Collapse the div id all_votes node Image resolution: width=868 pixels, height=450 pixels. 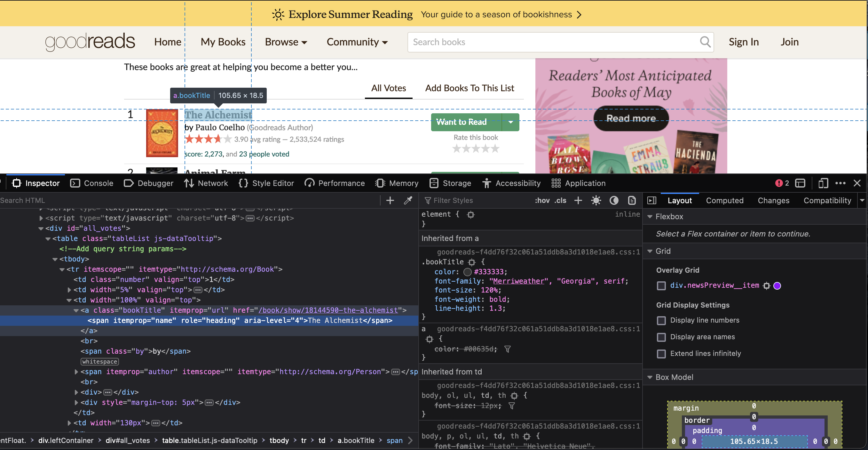pos(41,229)
